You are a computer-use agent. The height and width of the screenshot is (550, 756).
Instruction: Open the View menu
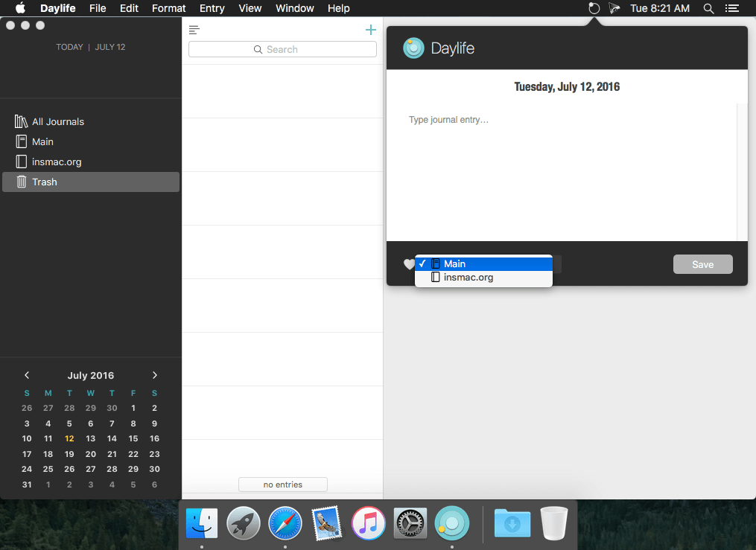point(250,8)
